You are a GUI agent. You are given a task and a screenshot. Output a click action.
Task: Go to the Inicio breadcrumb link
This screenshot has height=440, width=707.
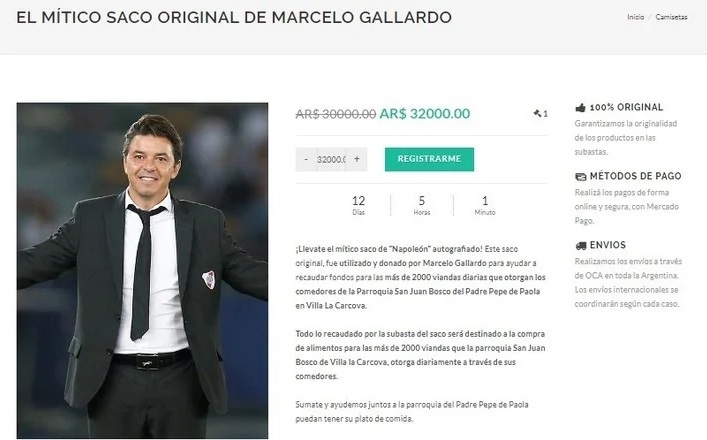pyautogui.click(x=635, y=17)
